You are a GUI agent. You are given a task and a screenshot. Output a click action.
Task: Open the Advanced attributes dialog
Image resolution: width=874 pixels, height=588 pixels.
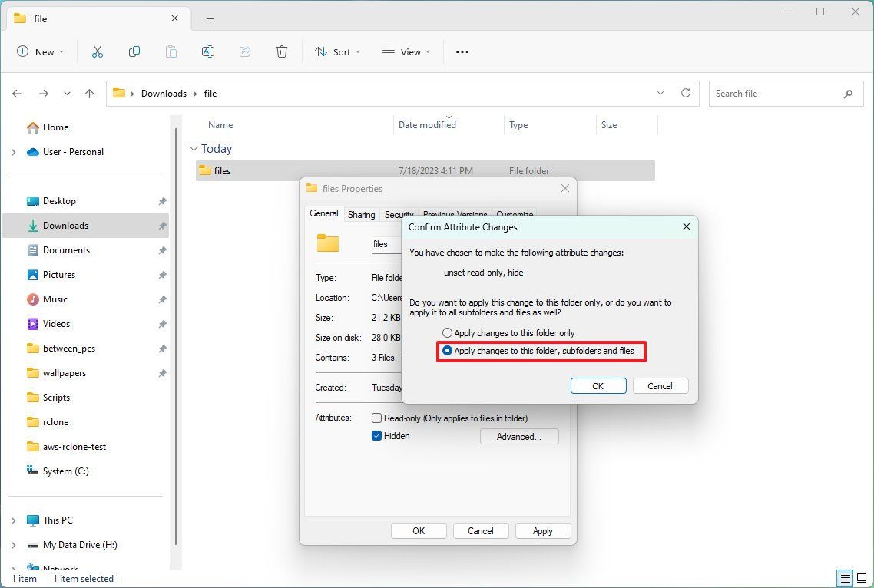(x=519, y=436)
